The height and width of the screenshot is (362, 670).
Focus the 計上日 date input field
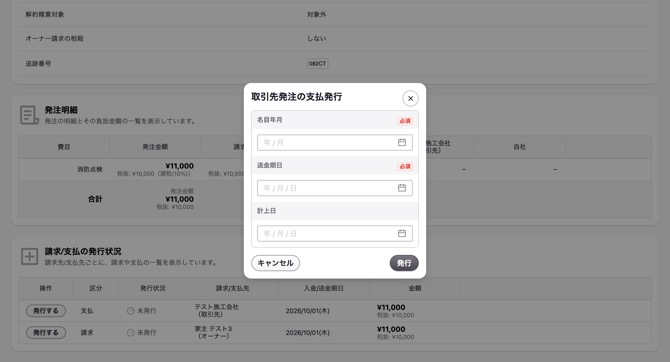click(335, 233)
